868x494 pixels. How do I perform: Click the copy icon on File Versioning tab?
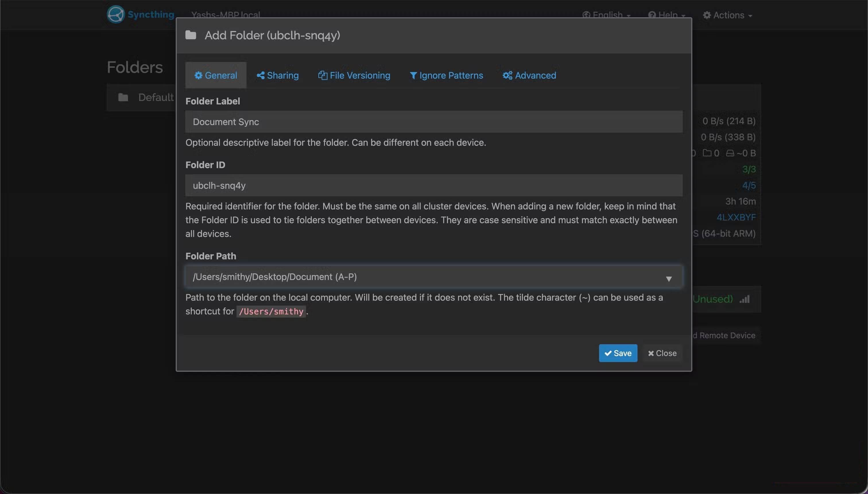(323, 75)
